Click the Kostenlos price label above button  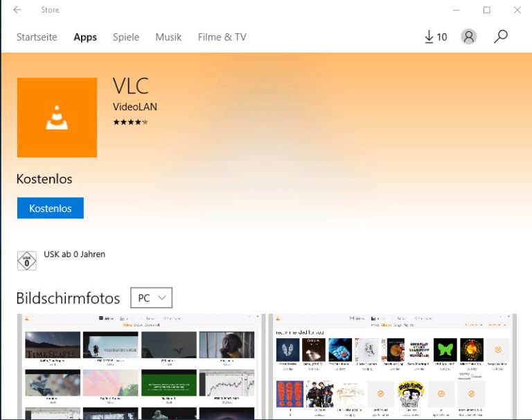44,179
